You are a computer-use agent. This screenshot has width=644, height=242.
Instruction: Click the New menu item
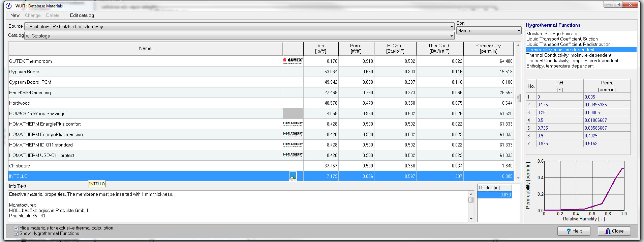pos(15,15)
